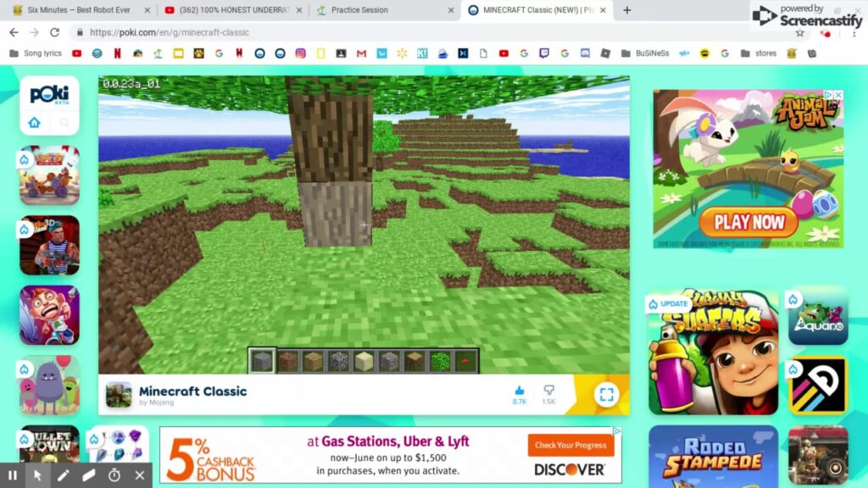Click Play Now in Animal Jam ad
868x488 pixels.
click(748, 223)
